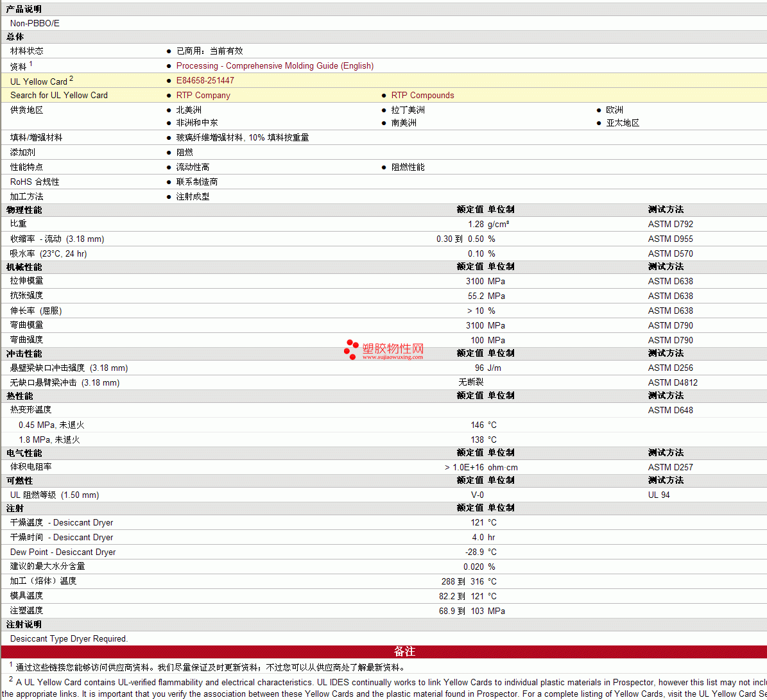Click the RTP Compounds link
Screen dimensions: 767x700
point(422,96)
